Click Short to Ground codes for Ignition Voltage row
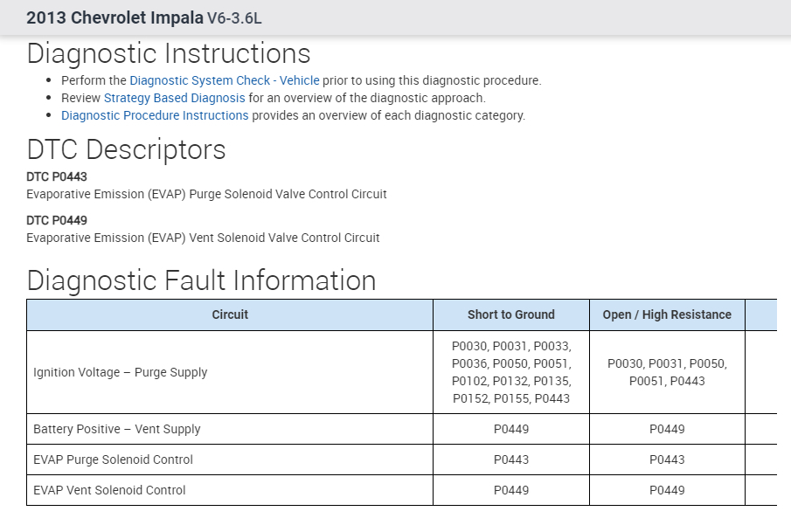 click(510, 372)
